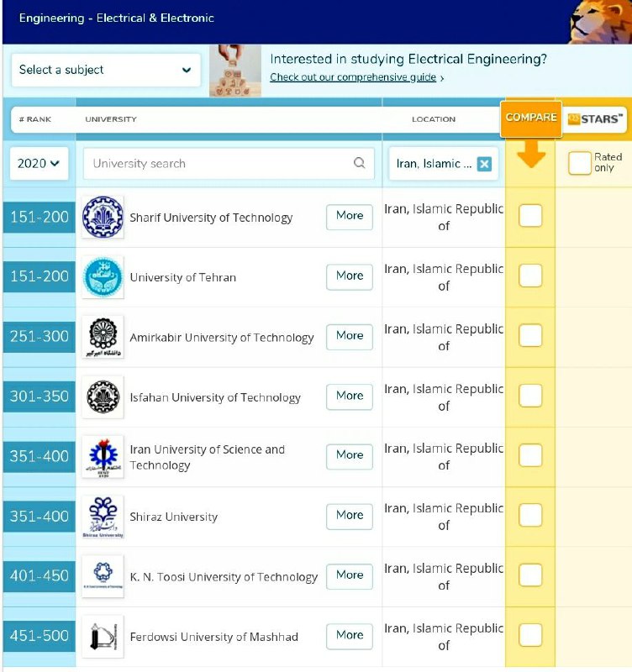
Task: Tick compare checkbox for Isfahan University of Technology
Action: pyautogui.click(x=530, y=395)
